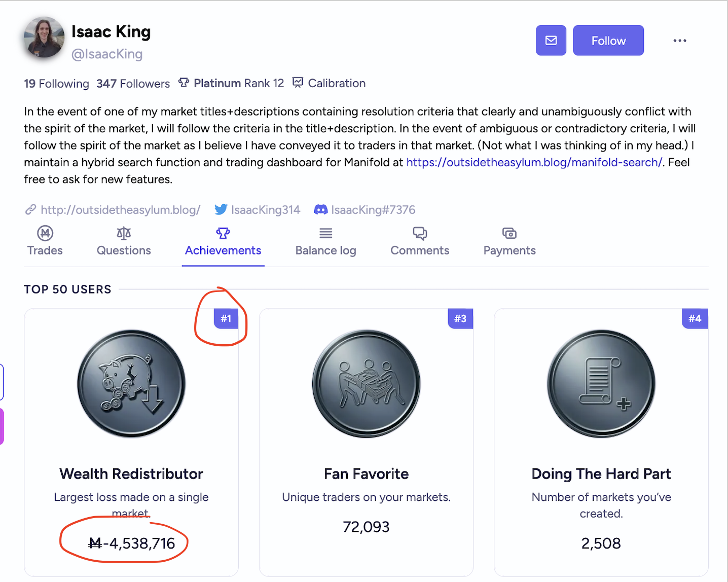Open the Payments tab
The image size is (728, 582).
tap(509, 241)
